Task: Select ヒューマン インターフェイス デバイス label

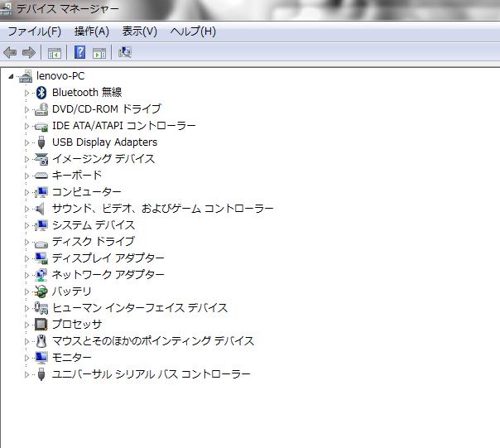Action: (140, 308)
